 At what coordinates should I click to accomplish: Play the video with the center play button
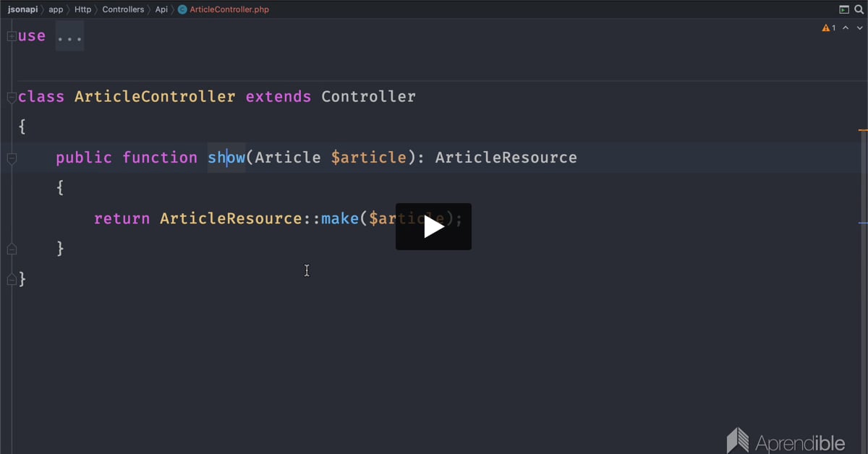click(x=433, y=226)
